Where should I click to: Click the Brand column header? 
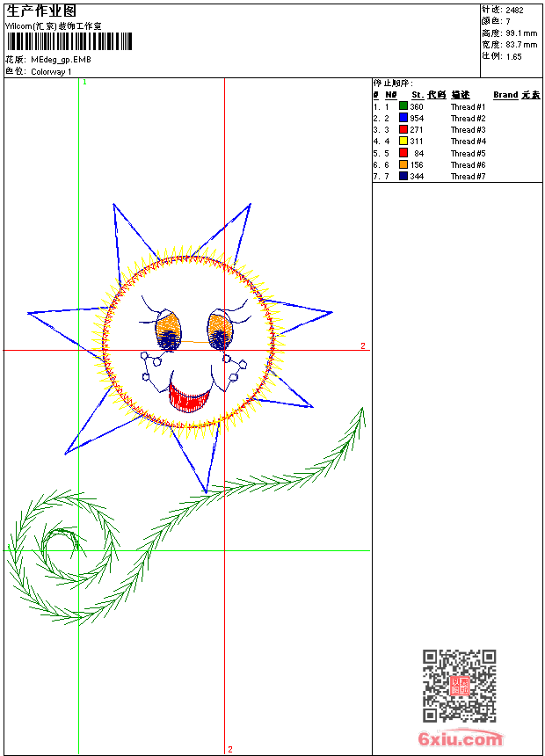pos(505,95)
